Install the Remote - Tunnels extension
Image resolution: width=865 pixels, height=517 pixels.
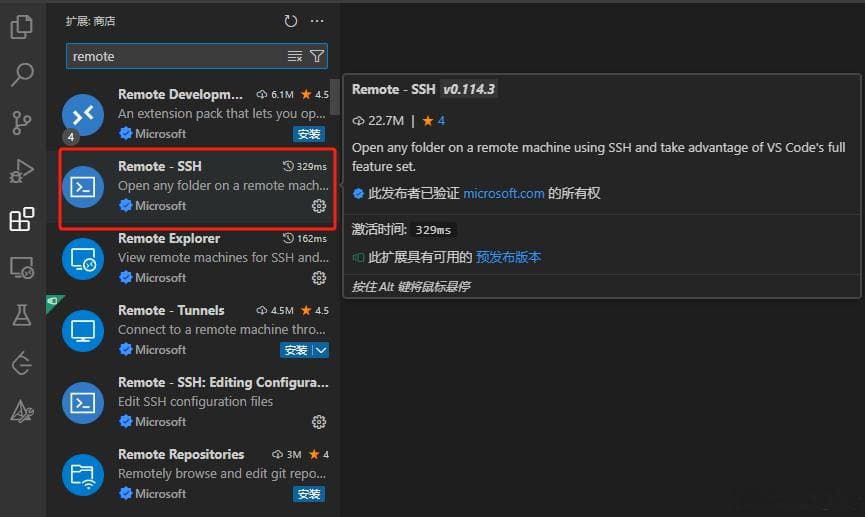point(296,350)
